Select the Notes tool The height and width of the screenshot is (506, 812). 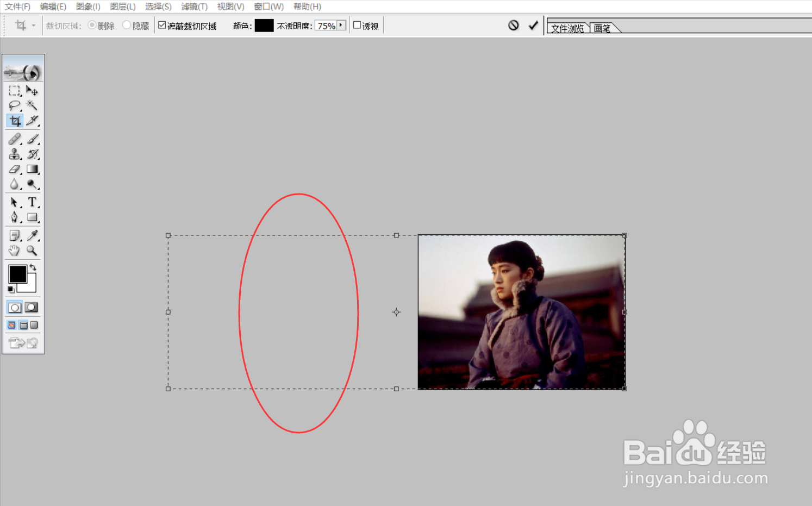click(x=15, y=235)
